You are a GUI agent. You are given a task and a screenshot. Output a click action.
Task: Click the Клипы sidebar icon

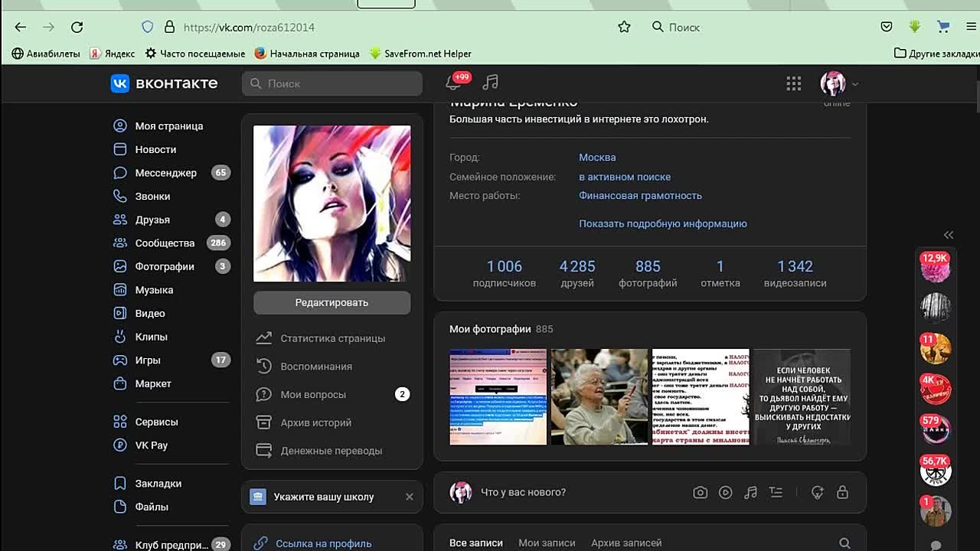(120, 337)
